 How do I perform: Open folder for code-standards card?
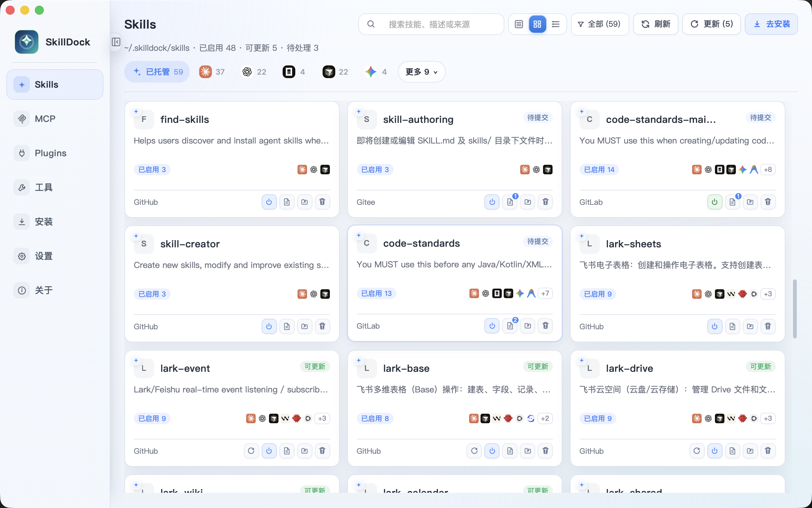click(527, 325)
